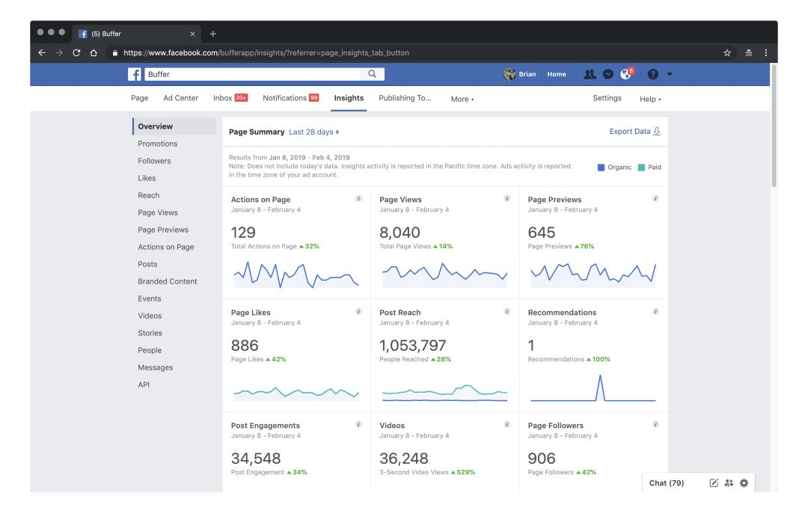Open chat settings gear icon

744,483
